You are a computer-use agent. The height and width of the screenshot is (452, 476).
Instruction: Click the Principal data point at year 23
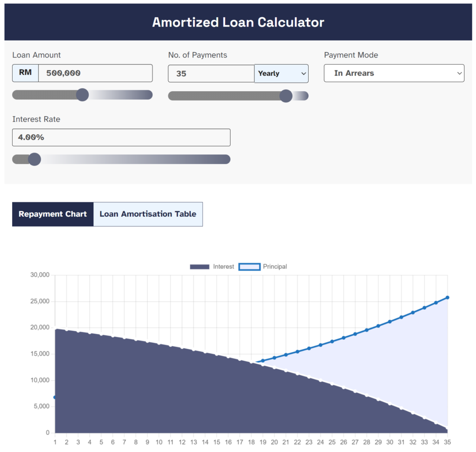tap(309, 348)
